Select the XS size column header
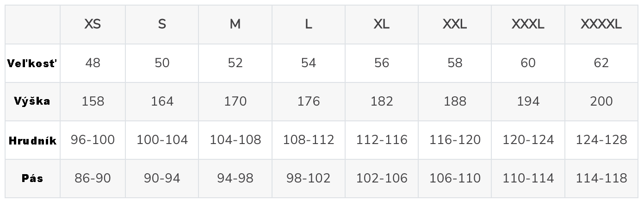Viewport: 644px width, 201px height. 93,25
